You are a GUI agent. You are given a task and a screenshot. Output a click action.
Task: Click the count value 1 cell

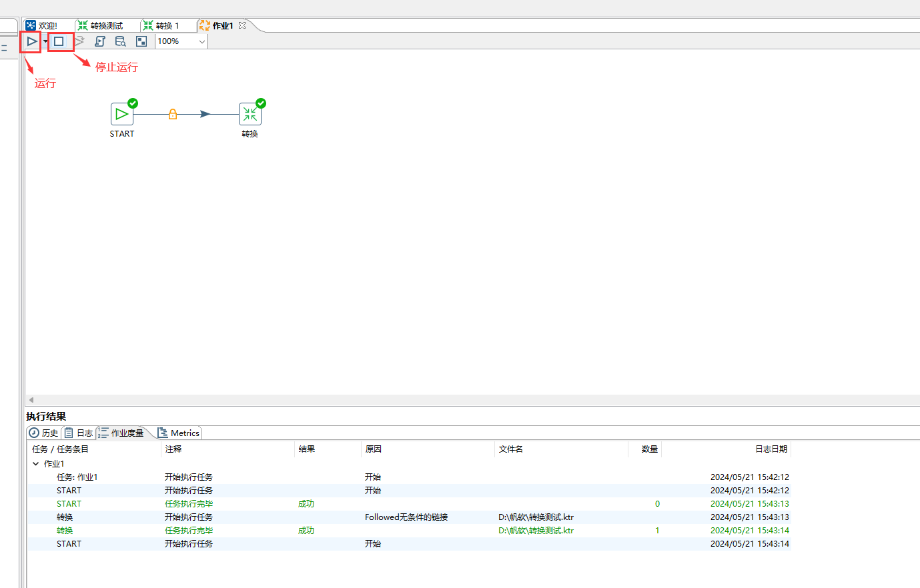coord(657,530)
